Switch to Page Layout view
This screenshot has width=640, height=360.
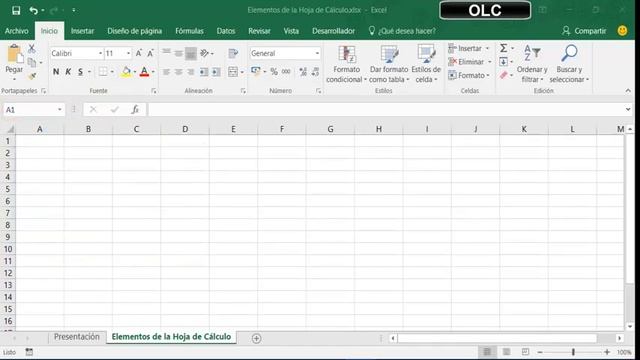pyautogui.click(x=506, y=352)
